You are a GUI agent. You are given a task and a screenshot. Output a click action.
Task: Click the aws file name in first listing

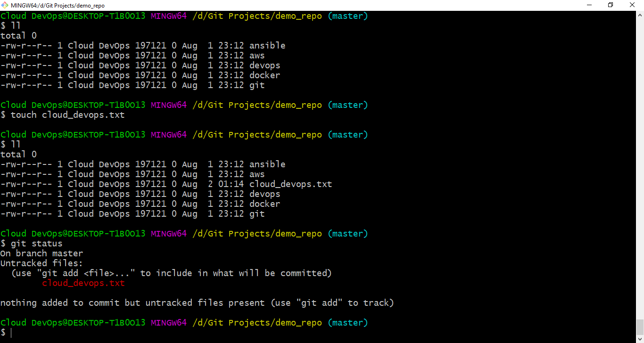point(257,55)
